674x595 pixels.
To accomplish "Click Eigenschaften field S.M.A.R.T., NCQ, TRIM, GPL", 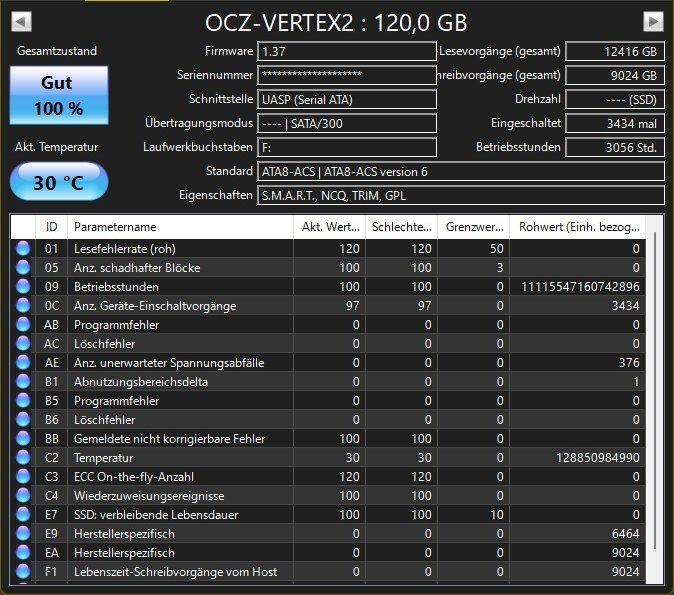I will (x=461, y=196).
